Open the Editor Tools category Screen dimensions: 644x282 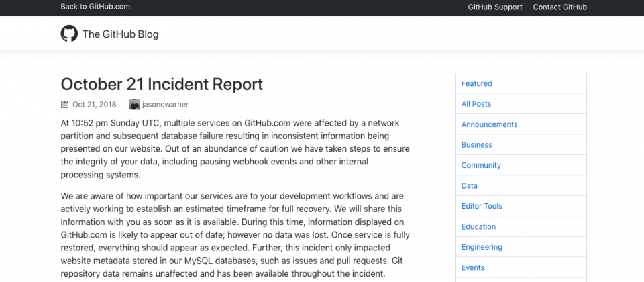[521, 206]
